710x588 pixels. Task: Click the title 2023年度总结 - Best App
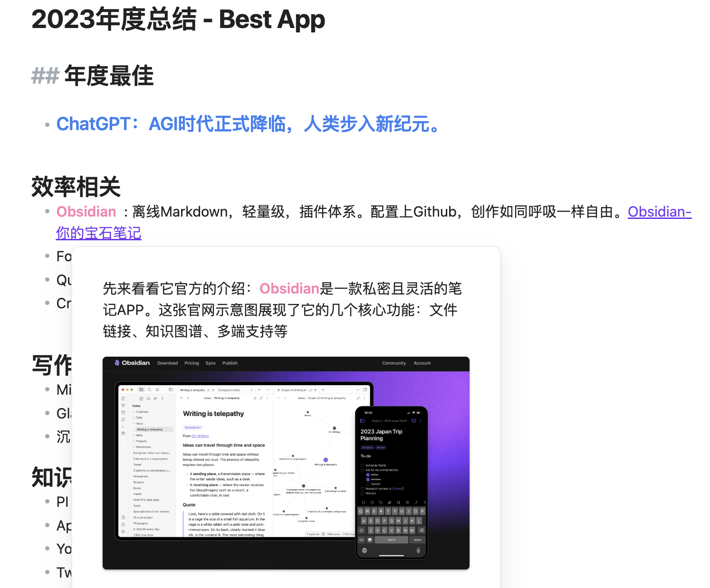pos(178,19)
